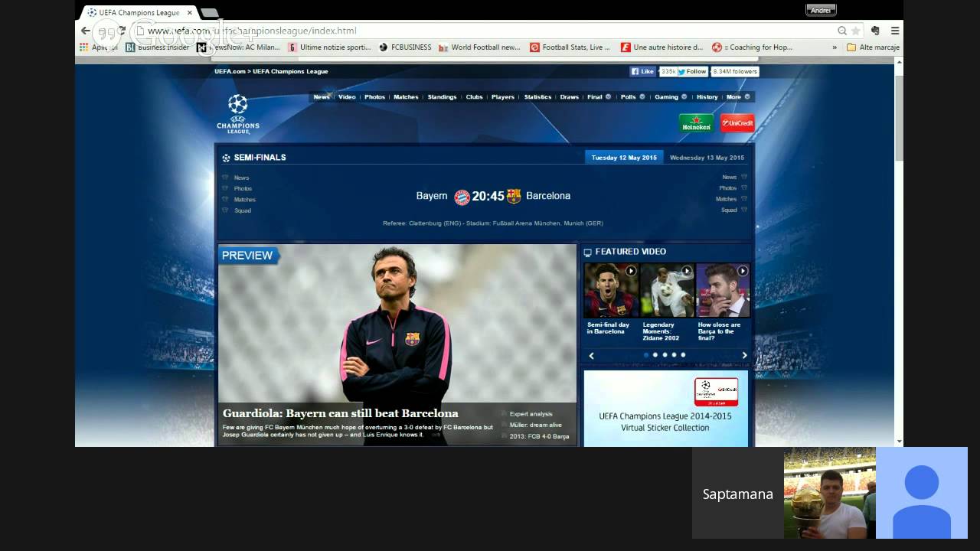Viewport: 980px width, 551px height.
Task: Open Ultime notizie sportive bookmark
Action: coord(329,47)
